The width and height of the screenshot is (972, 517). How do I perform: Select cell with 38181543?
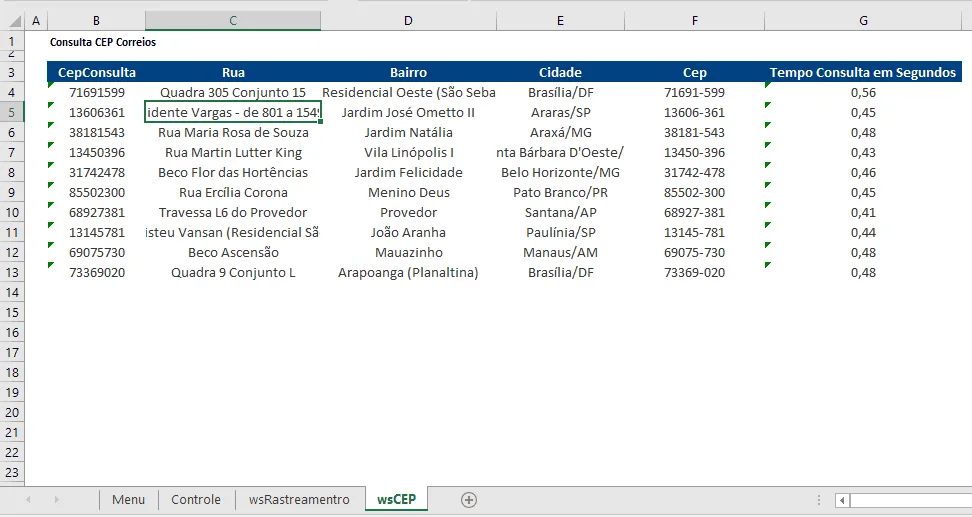[x=96, y=132]
